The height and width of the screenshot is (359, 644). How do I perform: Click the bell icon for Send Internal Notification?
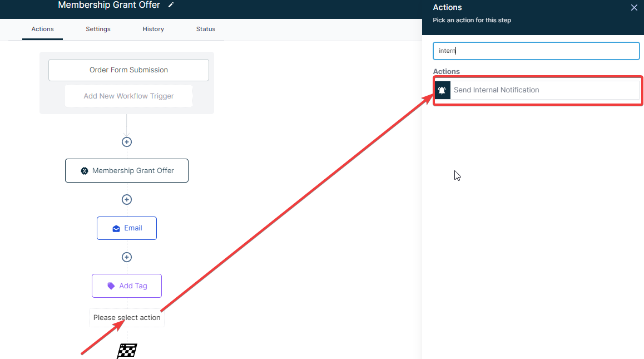[442, 90]
